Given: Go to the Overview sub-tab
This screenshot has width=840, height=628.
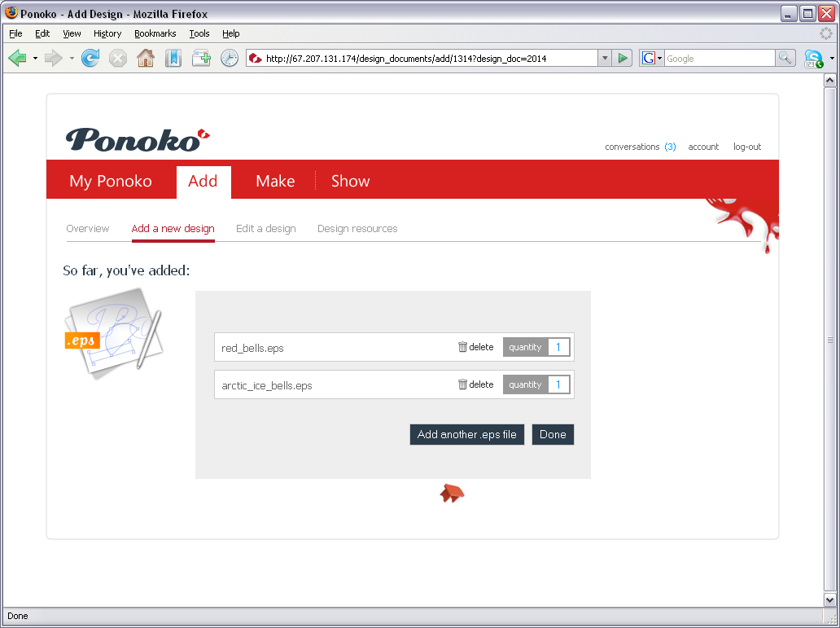Looking at the screenshot, I should pyautogui.click(x=88, y=228).
